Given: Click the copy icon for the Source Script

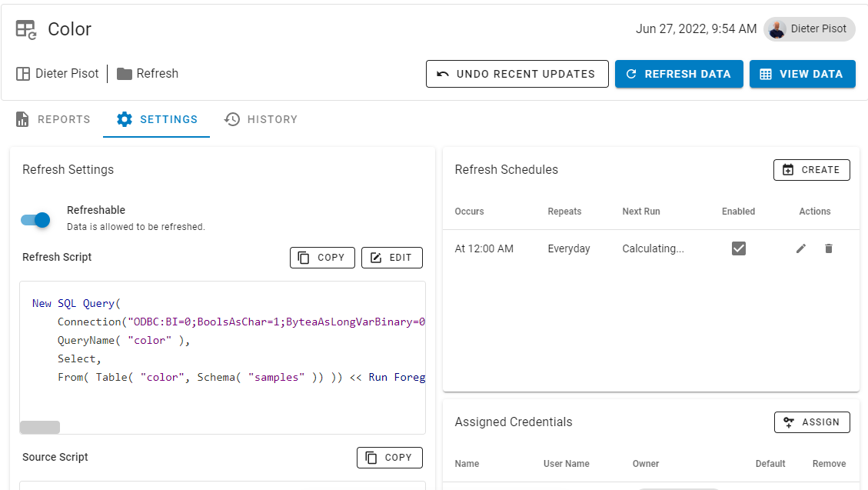Looking at the screenshot, I should [x=373, y=457].
